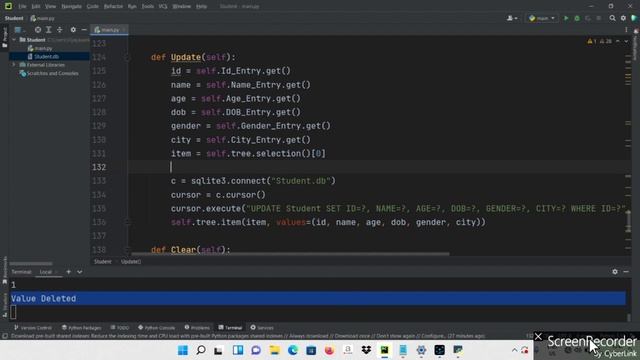Viewport: 640px width, 360px height.
Task: Open Firefox from taskbar
Action: coord(329,350)
